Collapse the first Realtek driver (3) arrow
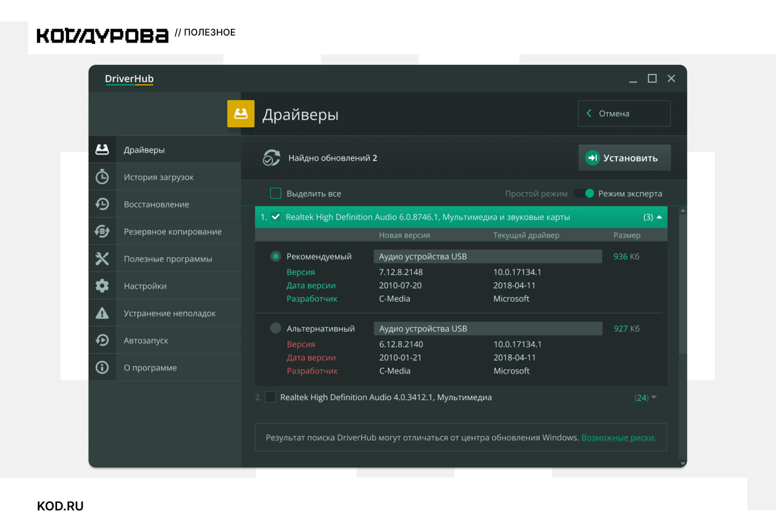Image resolution: width=776 pixels, height=532 pixels. 659,217
